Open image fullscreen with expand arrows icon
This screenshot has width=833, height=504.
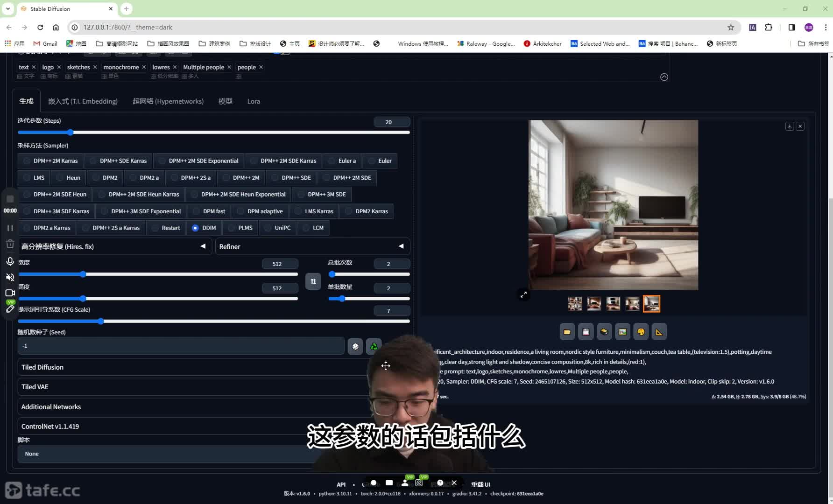pyautogui.click(x=523, y=294)
